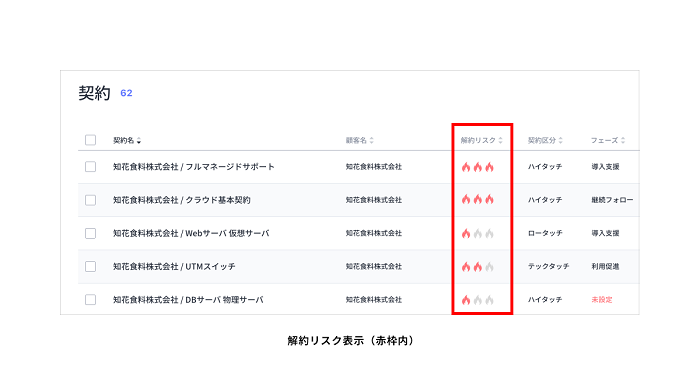Open contract 知花食料株式会社 / UTMスイッチ
This screenshot has height=385, width=700.
pyautogui.click(x=174, y=266)
